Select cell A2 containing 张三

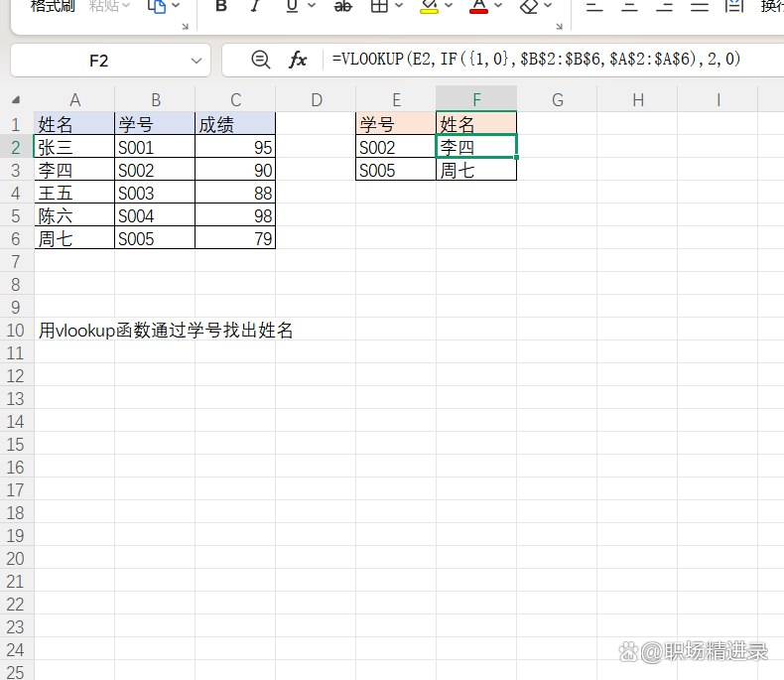(74, 147)
